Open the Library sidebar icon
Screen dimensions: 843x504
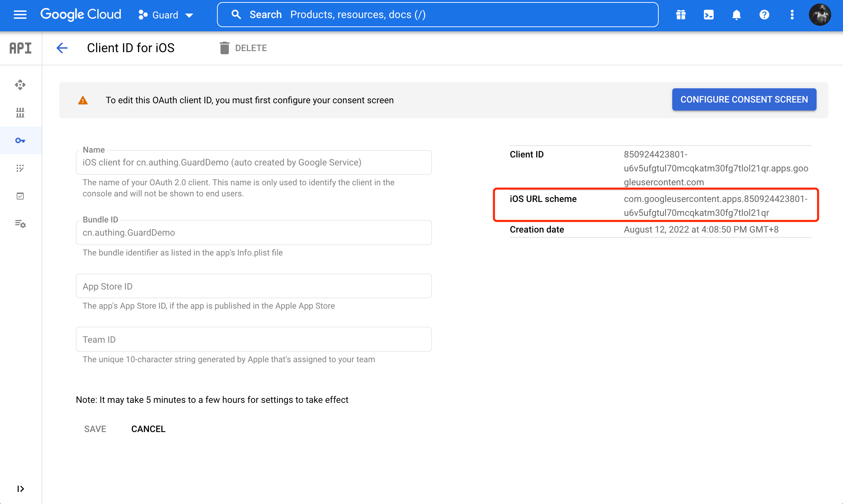(x=20, y=113)
